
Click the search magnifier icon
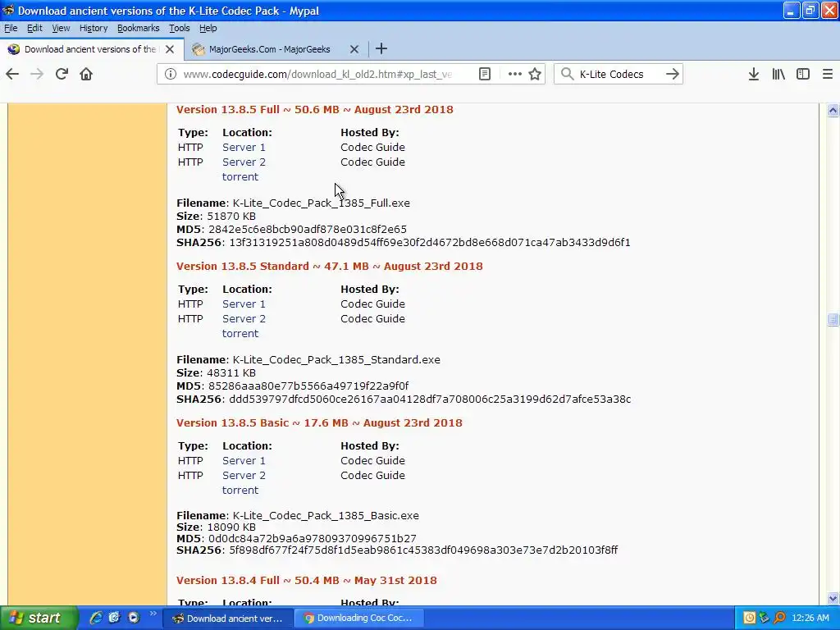tap(567, 74)
